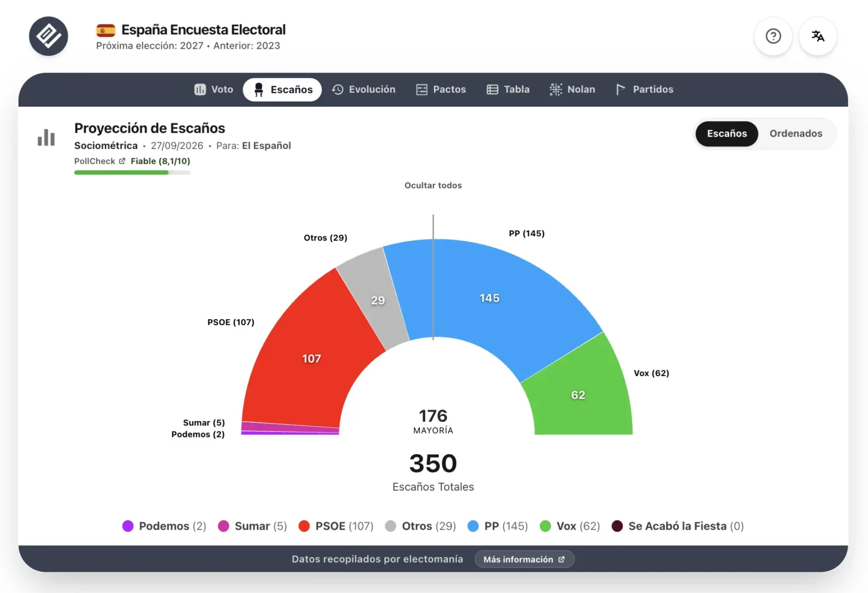The width and height of the screenshot is (868, 593).
Task: Select the Escaños view toggle option
Action: tap(727, 133)
